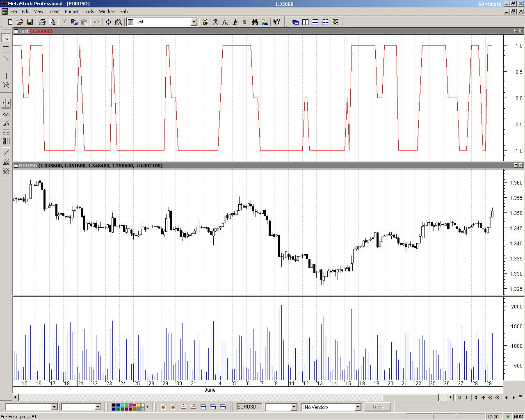Expand the No Vendor dropdown
This screenshot has height=420, width=525.
tap(358, 407)
